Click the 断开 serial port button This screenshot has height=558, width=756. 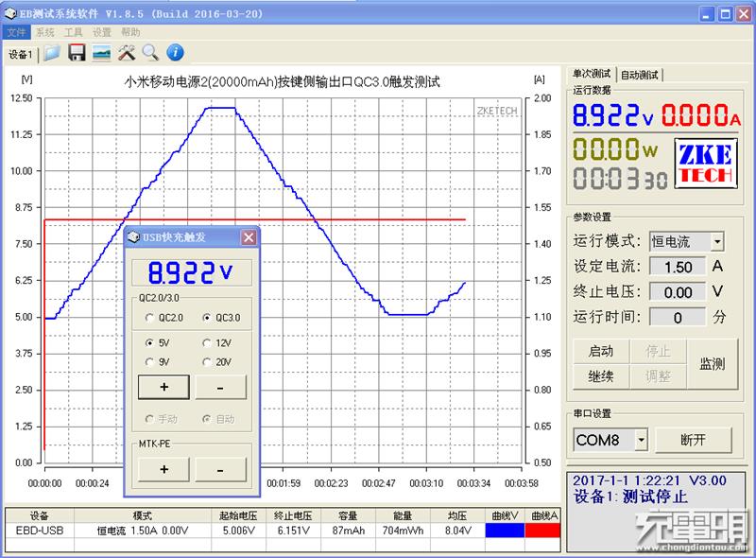(693, 440)
